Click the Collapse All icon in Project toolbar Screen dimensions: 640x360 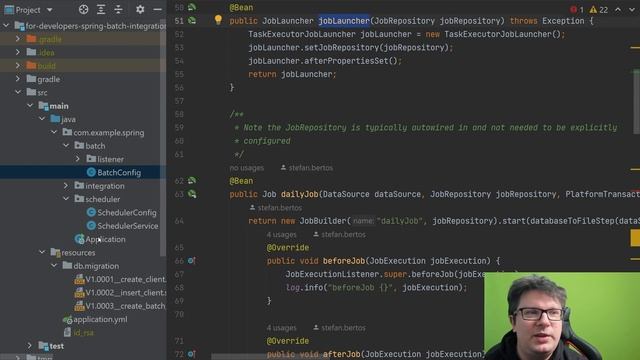118,9
